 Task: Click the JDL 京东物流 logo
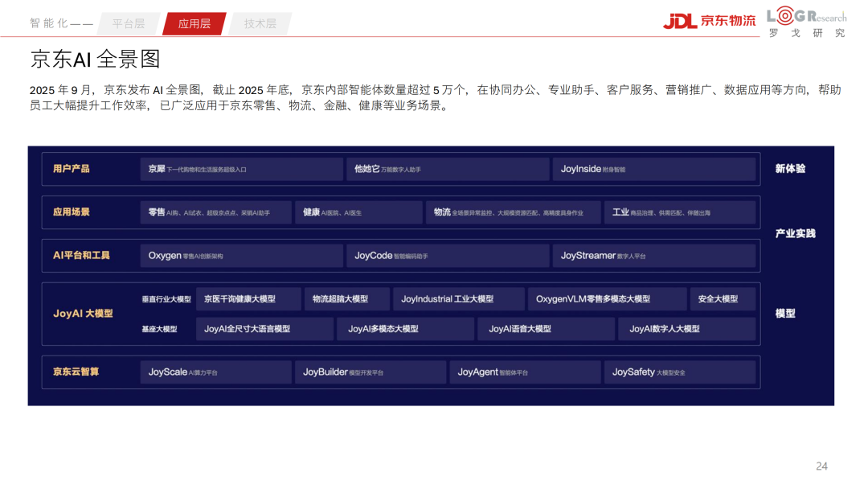(x=709, y=21)
